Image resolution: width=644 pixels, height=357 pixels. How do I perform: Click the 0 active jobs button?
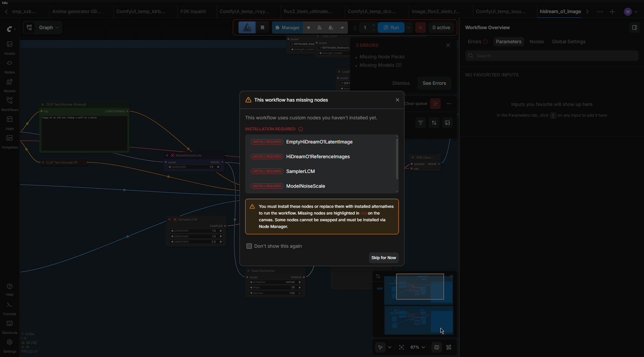pyautogui.click(x=441, y=27)
